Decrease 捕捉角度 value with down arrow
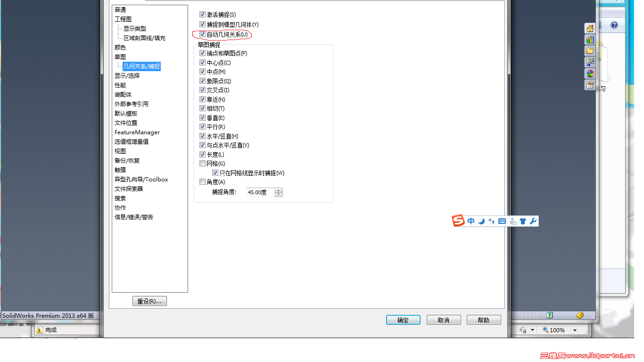 (279, 194)
